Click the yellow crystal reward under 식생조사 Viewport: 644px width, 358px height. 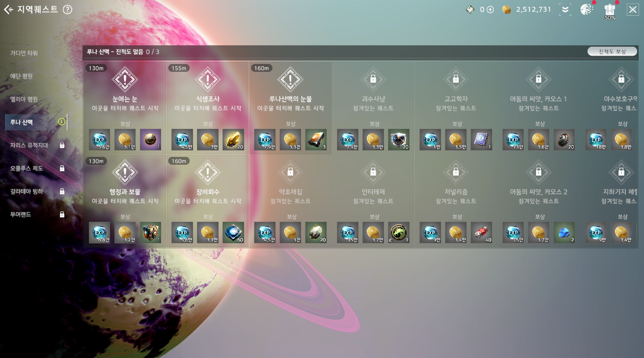pos(233,140)
